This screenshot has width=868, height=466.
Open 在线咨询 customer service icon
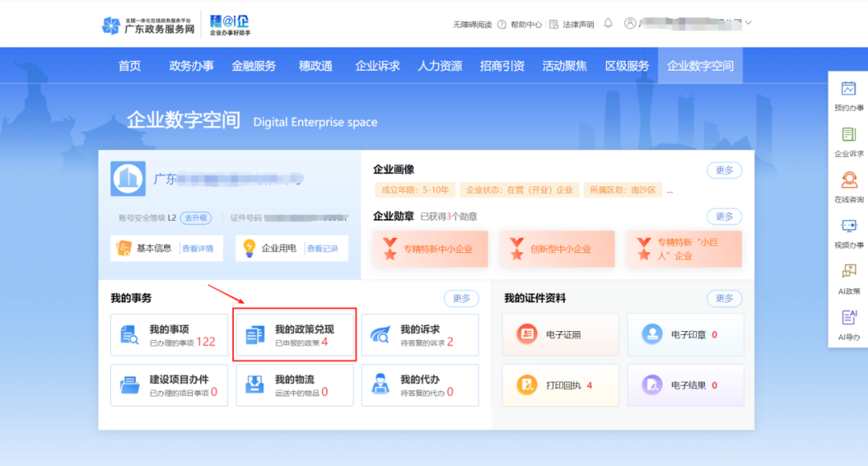click(x=849, y=181)
